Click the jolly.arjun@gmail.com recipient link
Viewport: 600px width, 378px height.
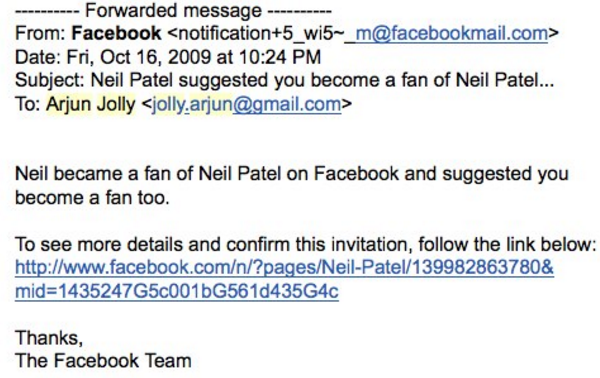246,104
